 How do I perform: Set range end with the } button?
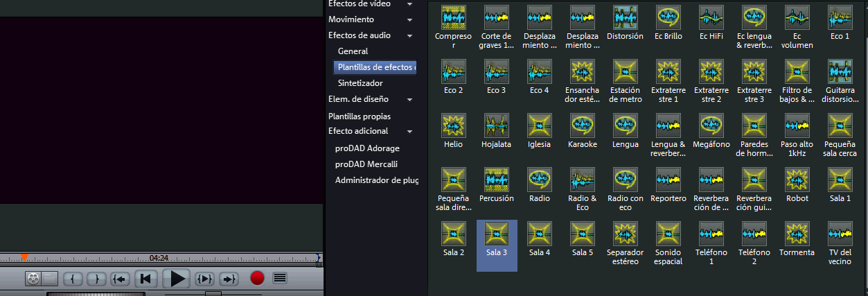tap(96, 279)
